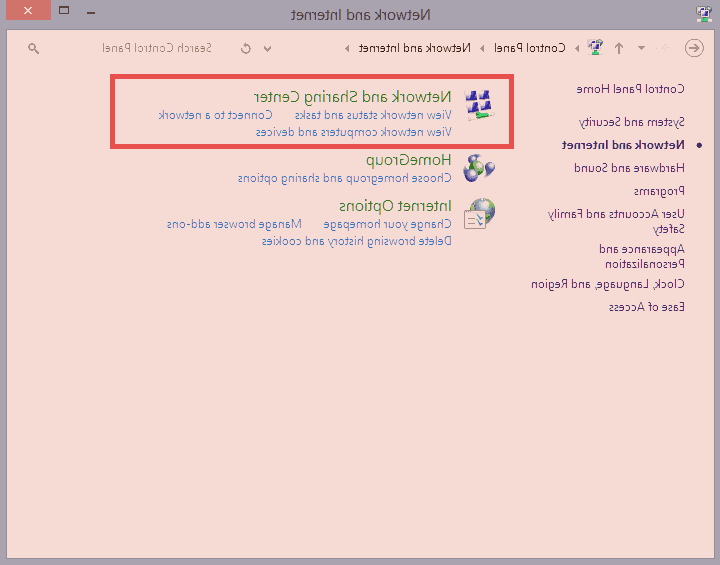The width and height of the screenshot is (720, 565).
Task: Click the Back navigation arrow
Action: point(693,48)
